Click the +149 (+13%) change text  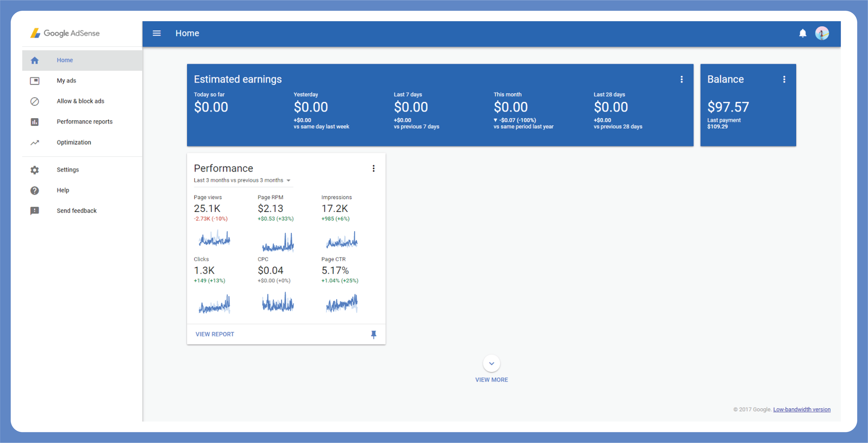pos(209,281)
